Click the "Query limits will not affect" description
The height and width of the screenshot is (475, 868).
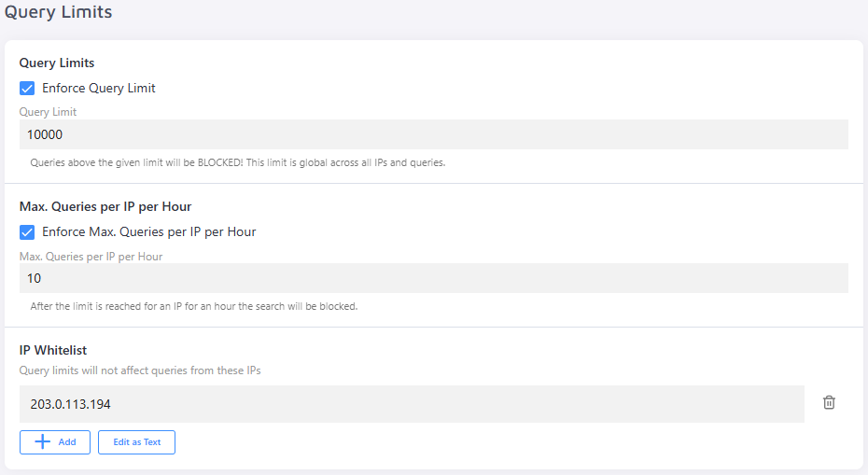click(140, 370)
